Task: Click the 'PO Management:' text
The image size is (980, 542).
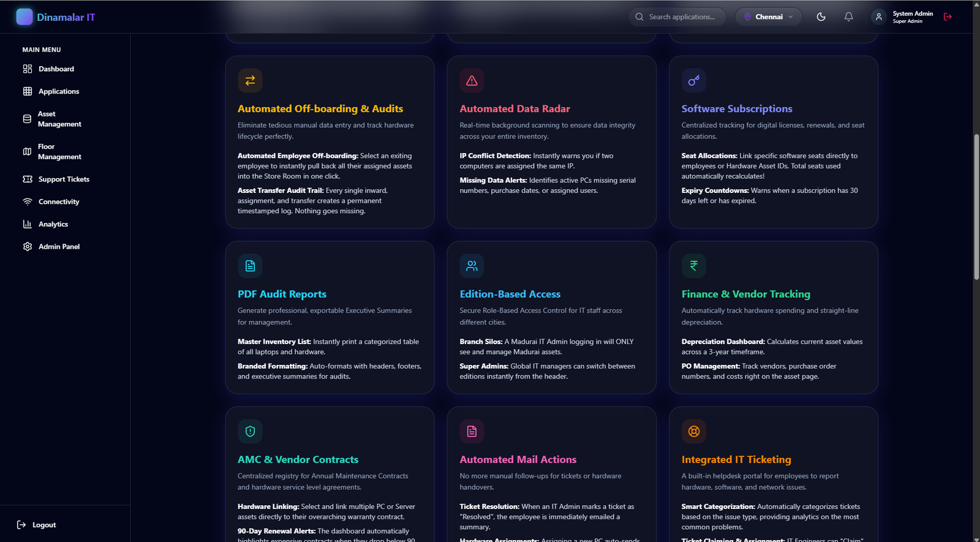Action: (x=710, y=366)
